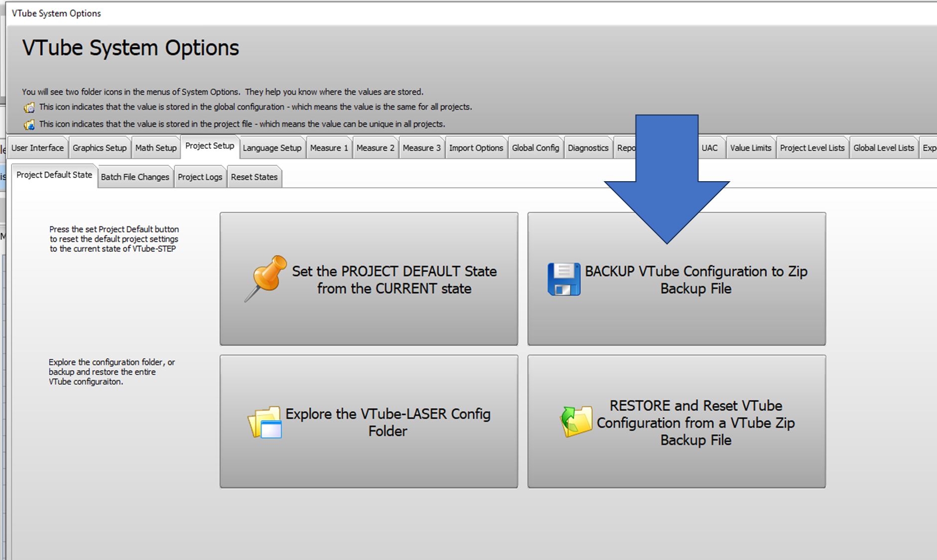
Task: Click BACKUP VTube Configuration to Zip button
Action: point(676,279)
